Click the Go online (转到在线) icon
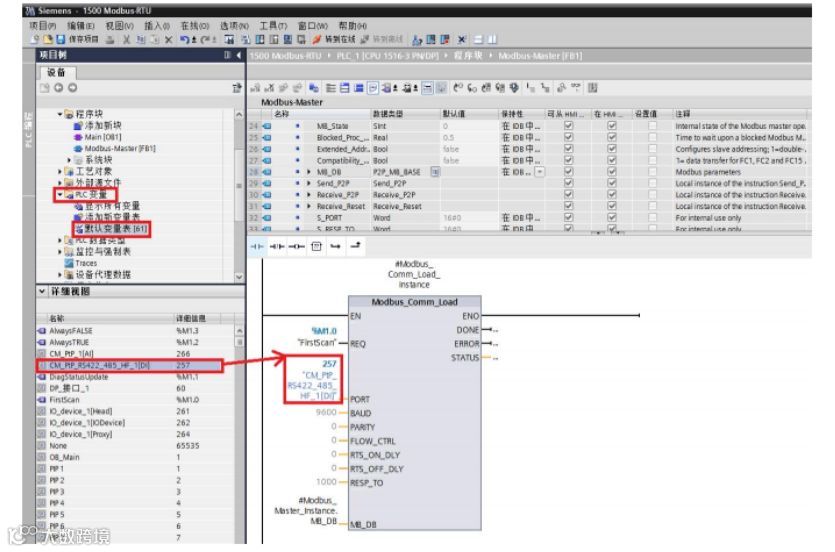 pyautogui.click(x=317, y=39)
